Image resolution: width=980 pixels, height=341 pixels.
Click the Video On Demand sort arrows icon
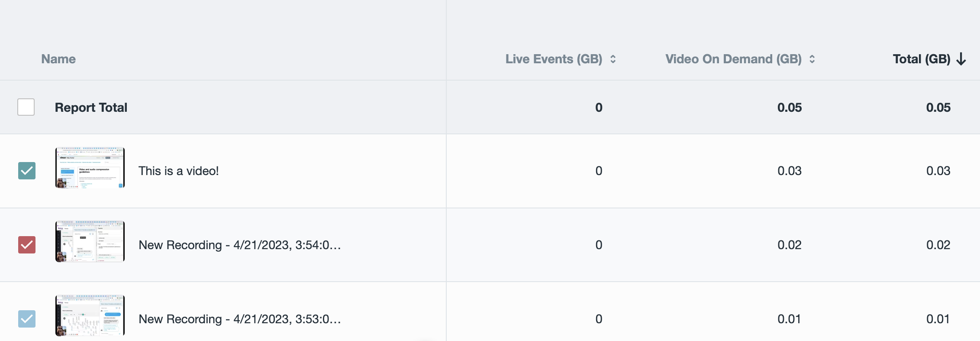click(812, 59)
